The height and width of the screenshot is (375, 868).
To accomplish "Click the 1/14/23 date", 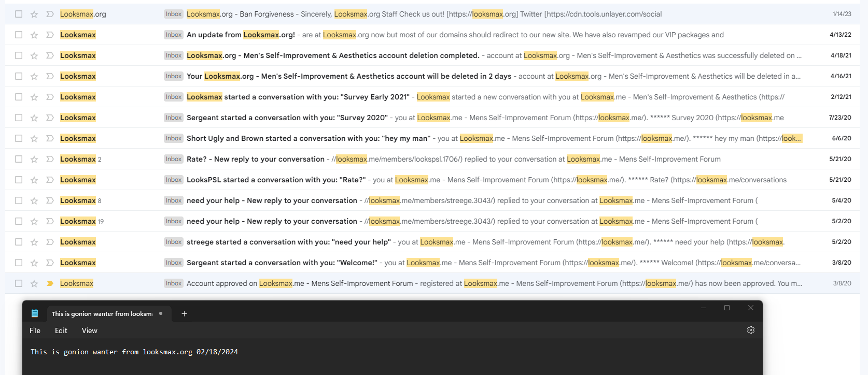I will point(842,14).
